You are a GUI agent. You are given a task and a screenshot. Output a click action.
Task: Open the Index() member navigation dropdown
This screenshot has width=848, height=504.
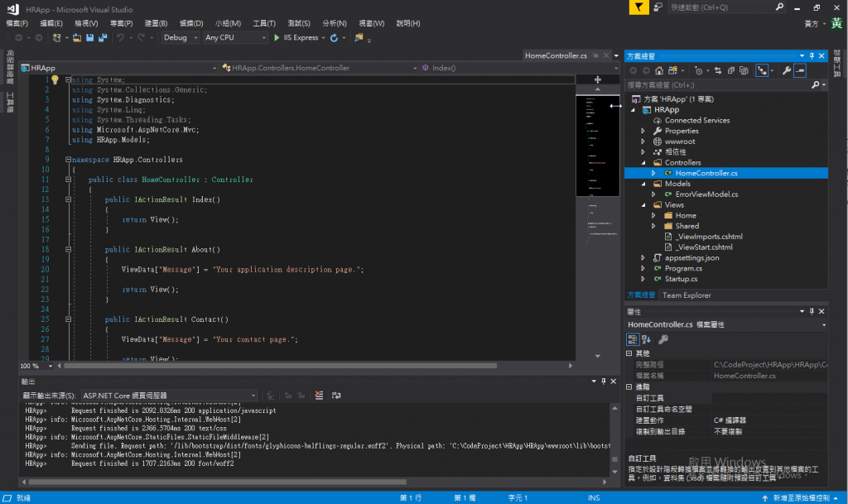[x=520, y=68]
